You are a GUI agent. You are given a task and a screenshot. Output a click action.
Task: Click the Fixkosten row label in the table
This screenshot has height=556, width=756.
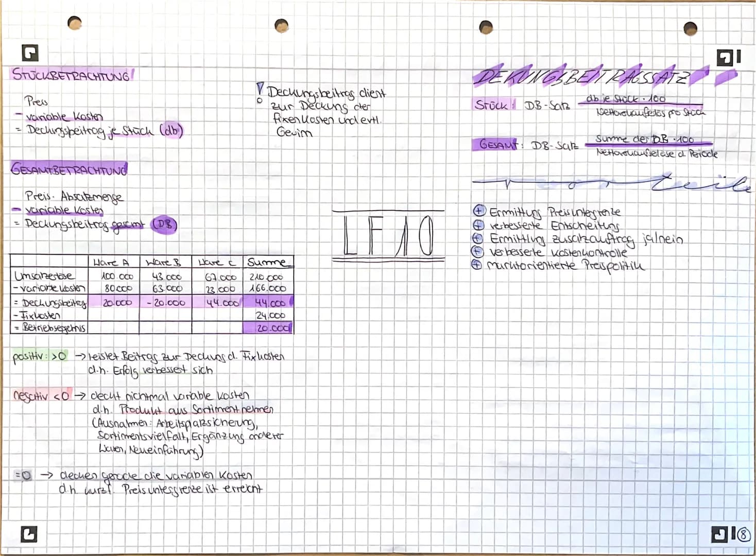pyautogui.click(x=37, y=315)
